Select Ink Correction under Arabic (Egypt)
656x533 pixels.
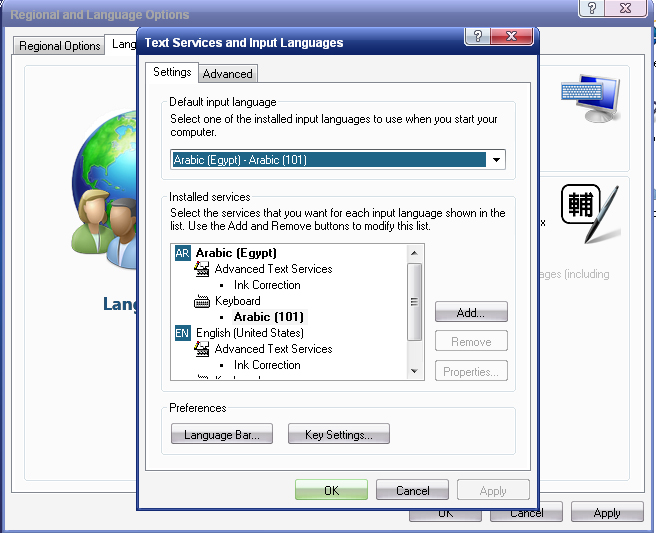267,285
